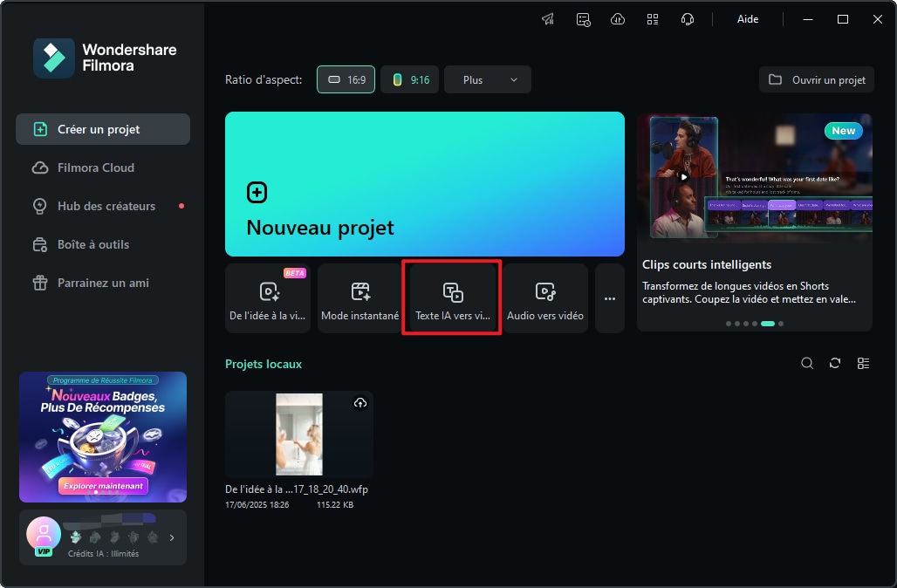
Task: Open De l'idée à la vidéo tool
Action: (x=268, y=298)
